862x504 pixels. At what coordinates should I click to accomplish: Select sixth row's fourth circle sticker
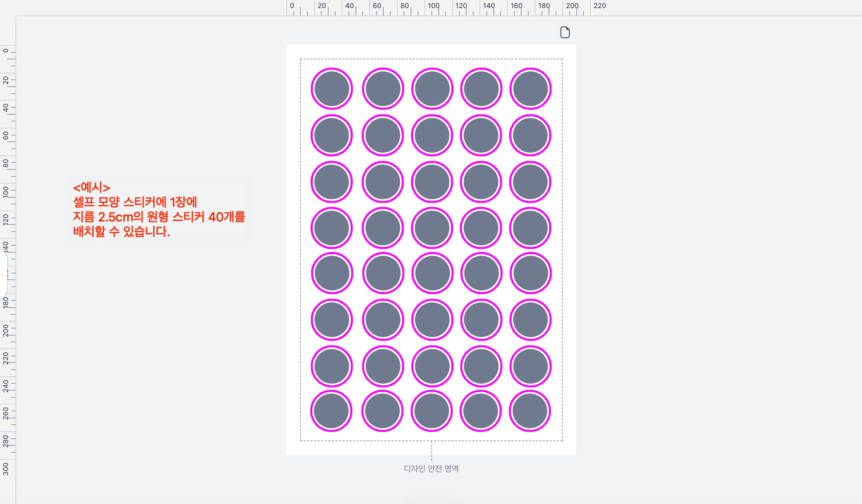point(481,319)
